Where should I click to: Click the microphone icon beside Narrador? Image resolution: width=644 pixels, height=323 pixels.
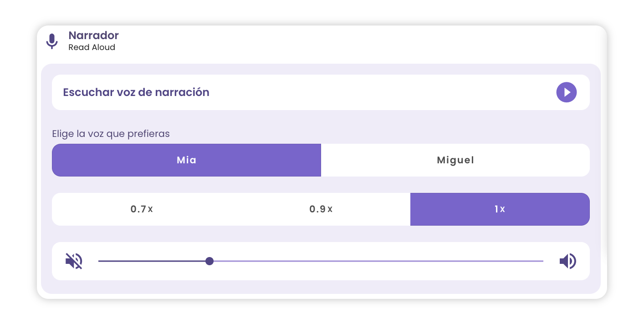point(52,41)
